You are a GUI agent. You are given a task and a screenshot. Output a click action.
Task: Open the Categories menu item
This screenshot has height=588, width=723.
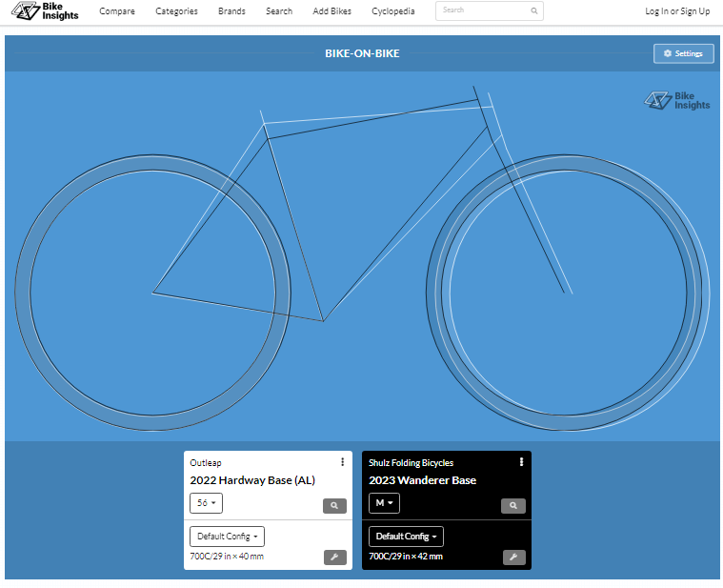(176, 11)
